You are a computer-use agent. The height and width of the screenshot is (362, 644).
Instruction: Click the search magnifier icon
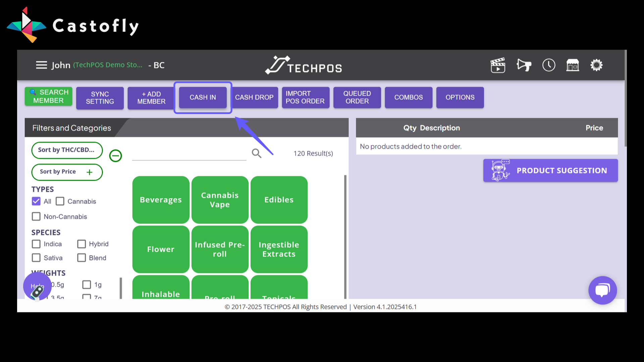pos(257,153)
